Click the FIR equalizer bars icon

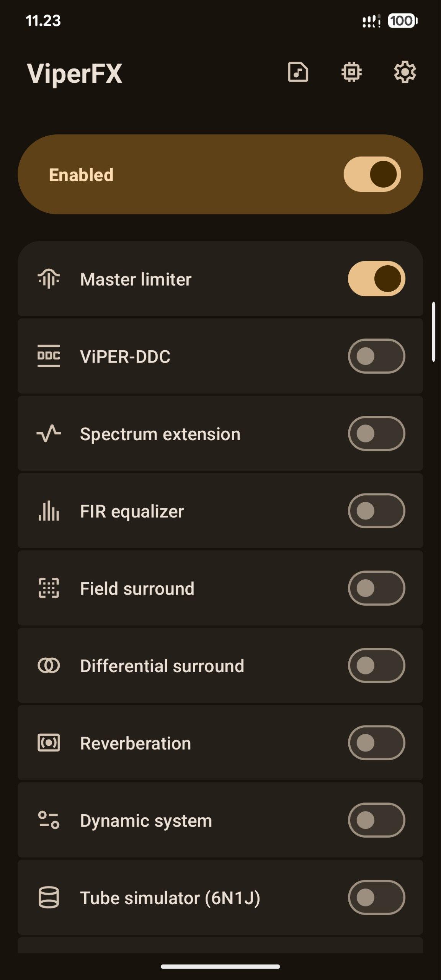click(x=49, y=511)
